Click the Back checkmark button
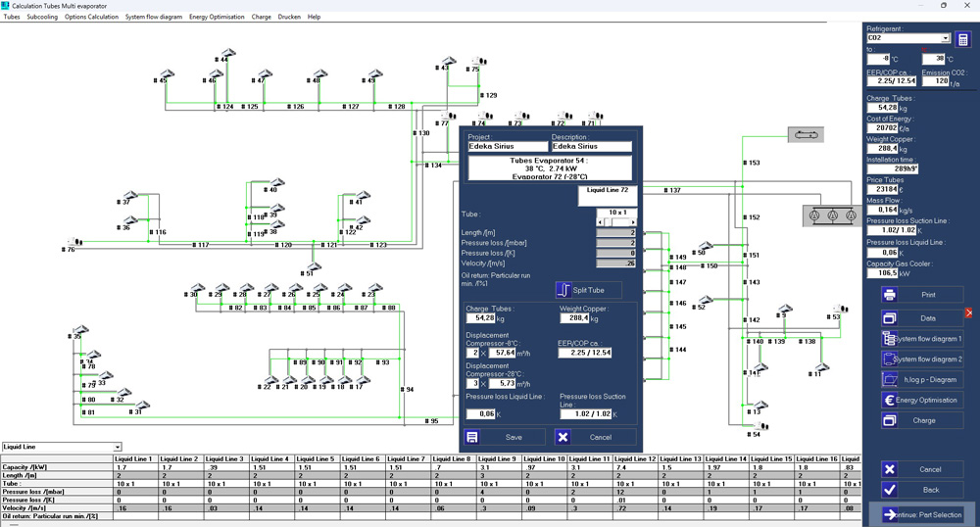The width and height of the screenshot is (980, 527). (x=922, y=490)
